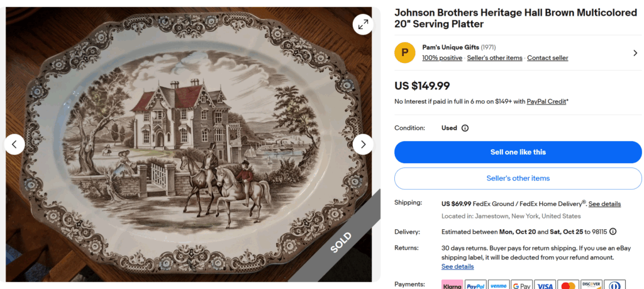Open shipping 'See details' link
Viewport: 644px width, 289px height.
(604, 204)
